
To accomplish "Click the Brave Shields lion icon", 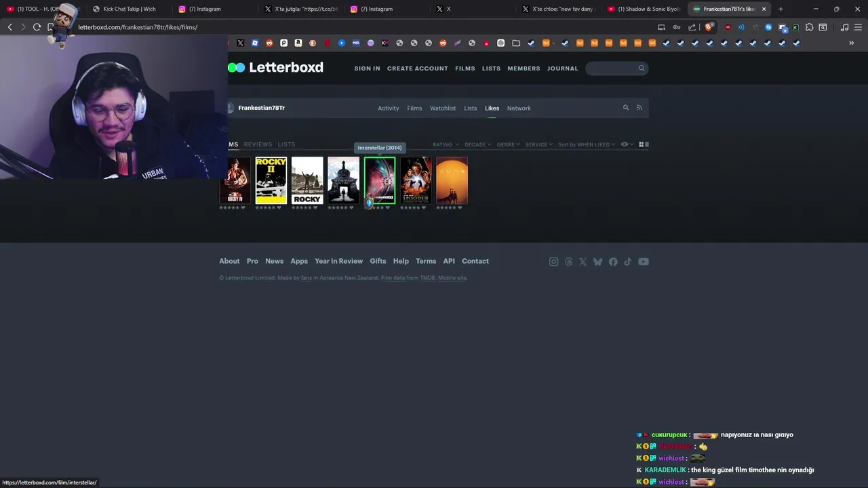I will (x=709, y=27).
